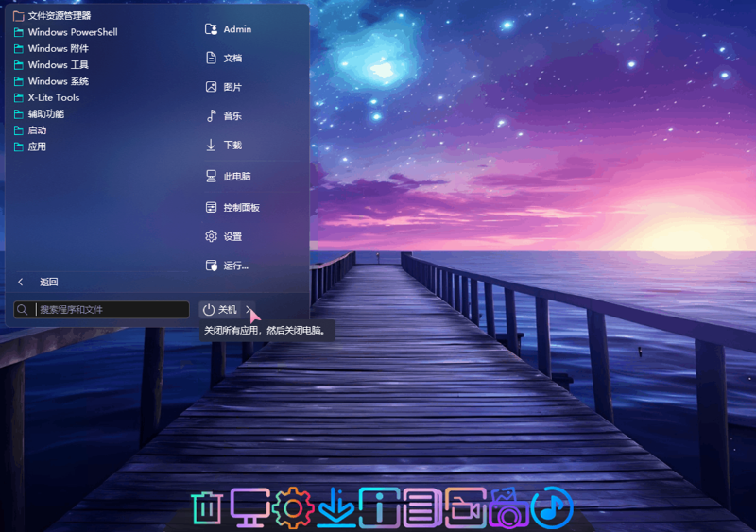Open the photo camera dock icon
Viewport: 756px width, 532px height.
point(508,508)
